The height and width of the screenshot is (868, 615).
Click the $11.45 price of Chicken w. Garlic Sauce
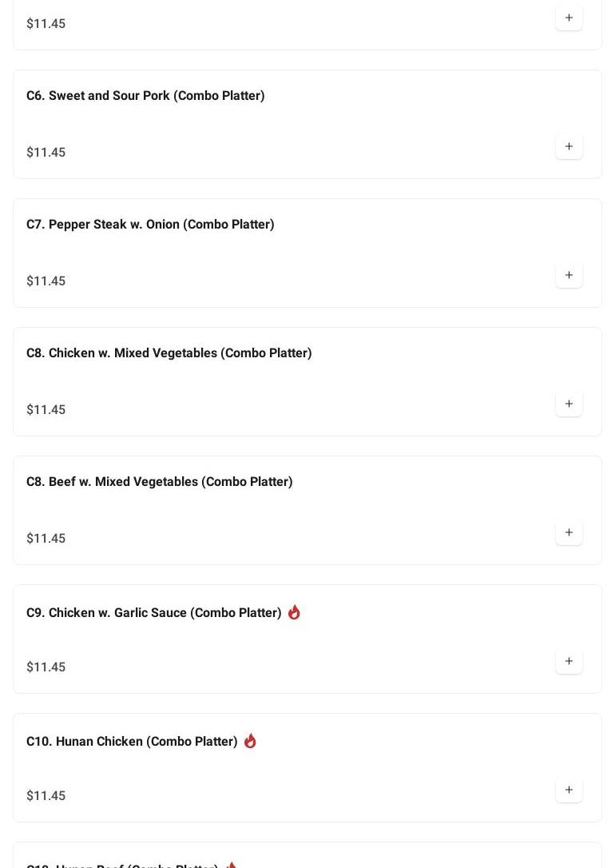click(46, 667)
